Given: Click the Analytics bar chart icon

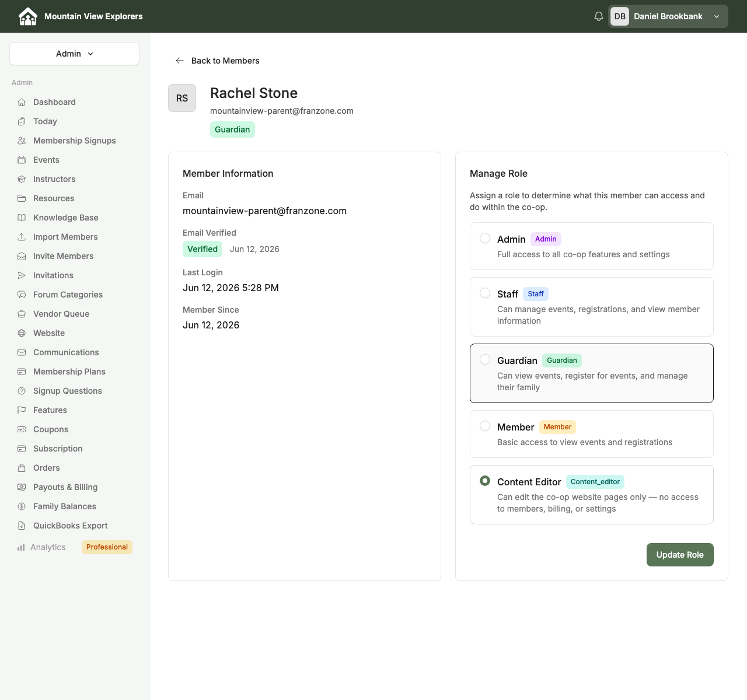Looking at the screenshot, I should pyautogui.click(x=21, y=547).
